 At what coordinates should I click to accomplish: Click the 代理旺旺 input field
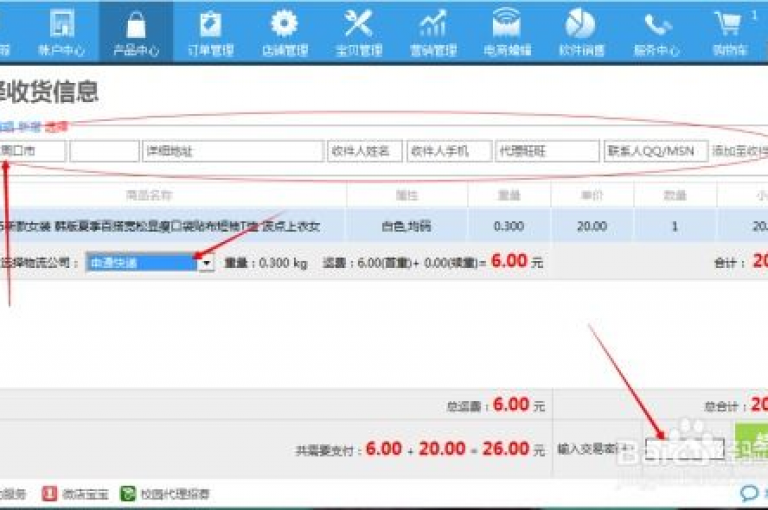[x=547, y=151]
